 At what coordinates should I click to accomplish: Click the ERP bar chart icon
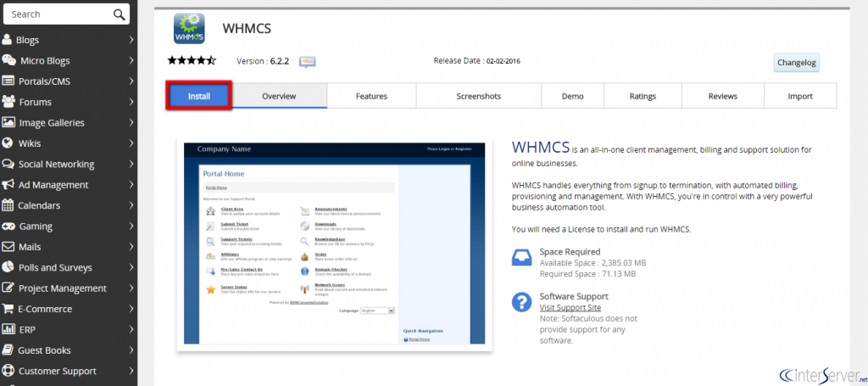[8, 329]
